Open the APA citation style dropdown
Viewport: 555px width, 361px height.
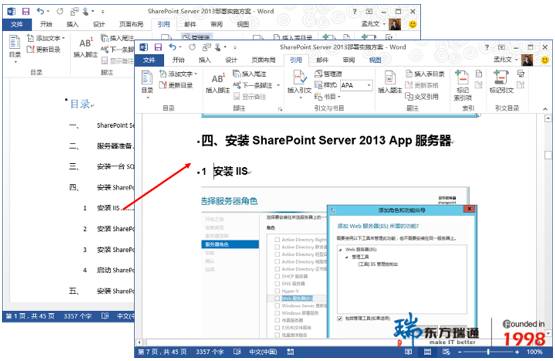pyautogui.click(x=369, y=85)
